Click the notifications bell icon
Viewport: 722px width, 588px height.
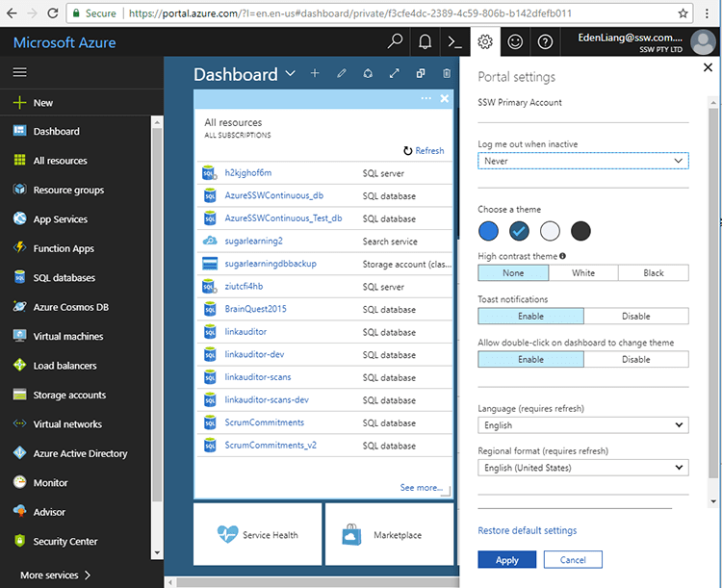(x=425, y=41)
